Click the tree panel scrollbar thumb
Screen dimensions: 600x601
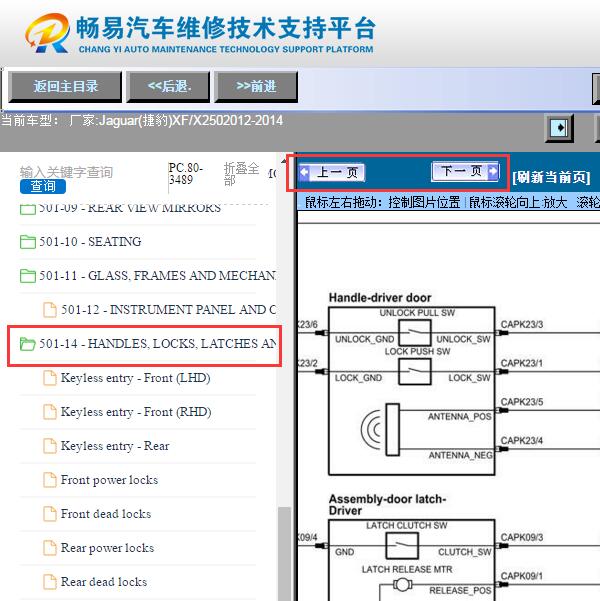pos(284,553)
